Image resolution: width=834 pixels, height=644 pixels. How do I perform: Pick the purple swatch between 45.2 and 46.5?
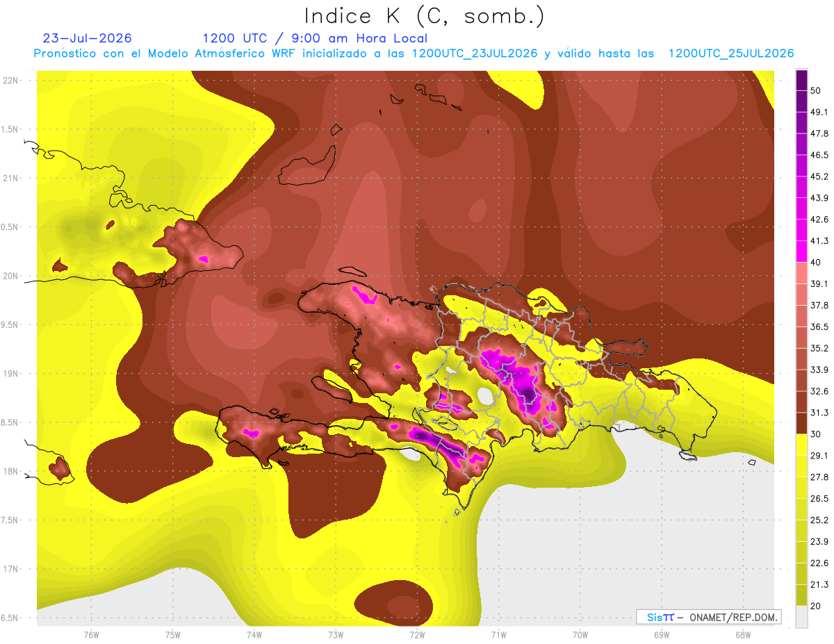coord(801,165)
